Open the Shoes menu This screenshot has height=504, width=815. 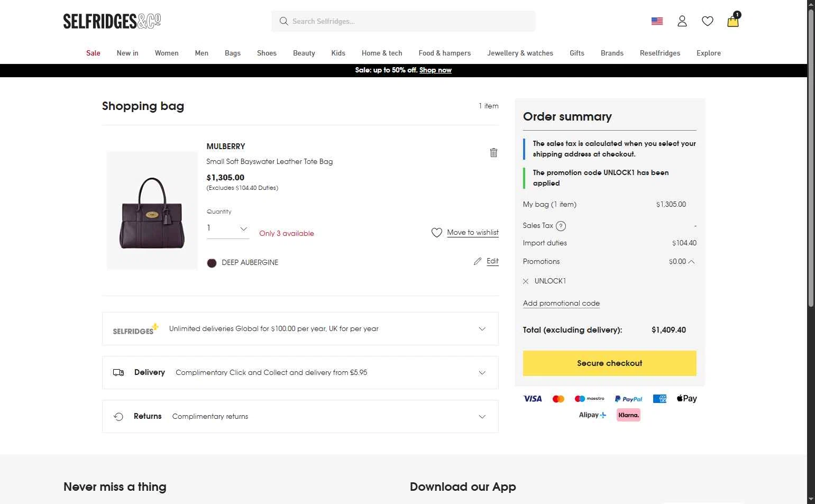click(x=267, y=53)
